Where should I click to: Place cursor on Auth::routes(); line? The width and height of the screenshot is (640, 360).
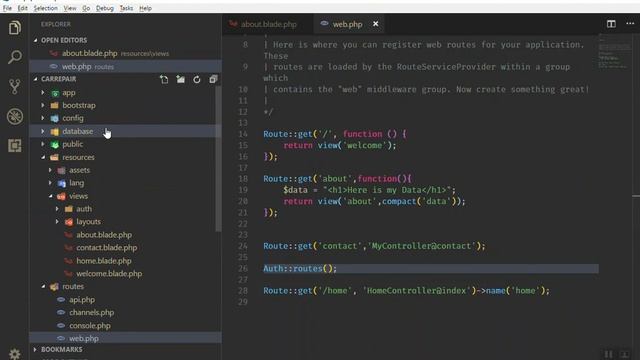(300, 269)
